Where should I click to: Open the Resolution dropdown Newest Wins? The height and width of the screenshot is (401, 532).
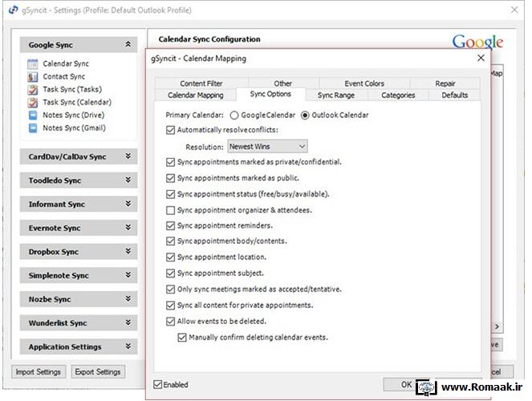coord(267,147)
